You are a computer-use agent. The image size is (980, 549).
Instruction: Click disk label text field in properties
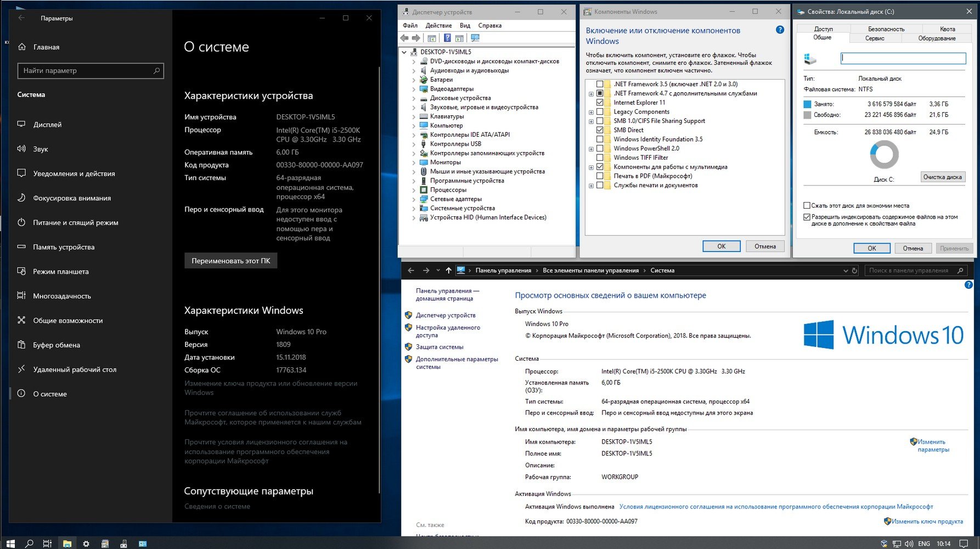[x=903, y=58]
